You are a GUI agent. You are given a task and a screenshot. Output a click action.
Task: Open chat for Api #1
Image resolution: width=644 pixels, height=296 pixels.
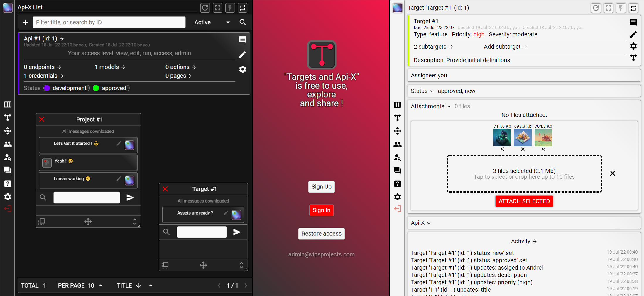[x=242, y=40]
